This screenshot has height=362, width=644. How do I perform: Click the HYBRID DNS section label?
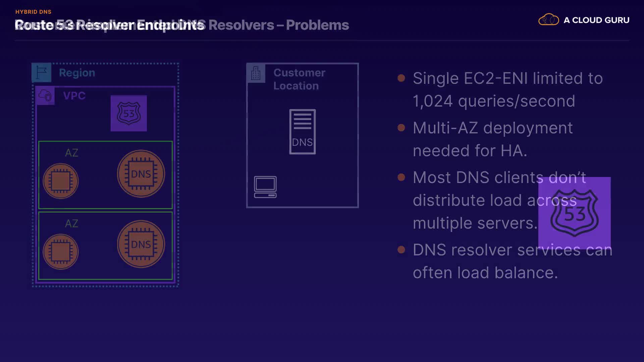tap(33, 12)
